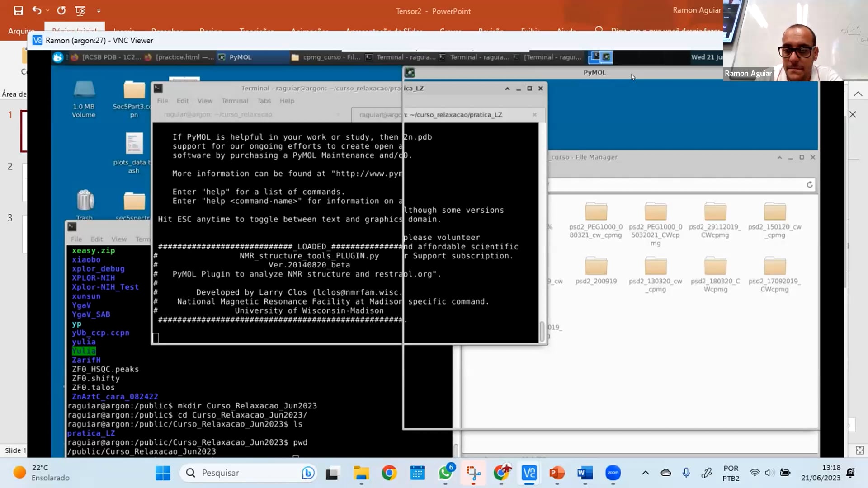Open the 1.0 MB Volume drive icon

pyautogui.click(x=84, y=99)
